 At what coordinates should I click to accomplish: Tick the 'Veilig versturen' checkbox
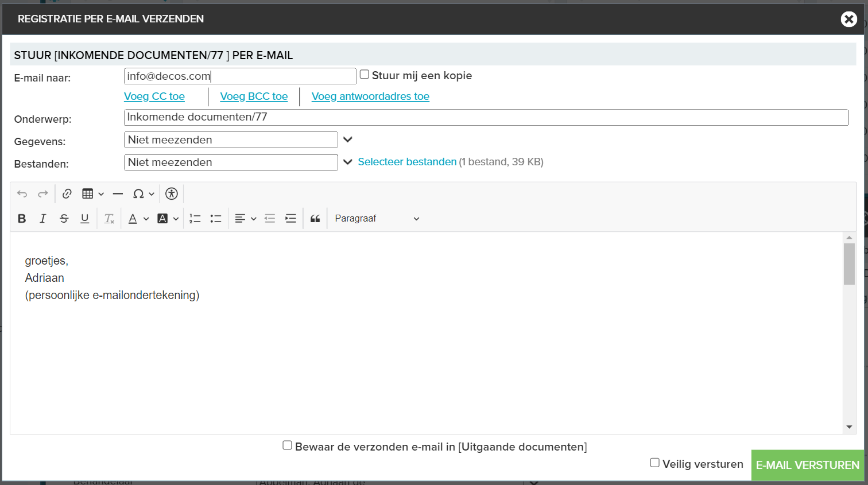point(655,463)
